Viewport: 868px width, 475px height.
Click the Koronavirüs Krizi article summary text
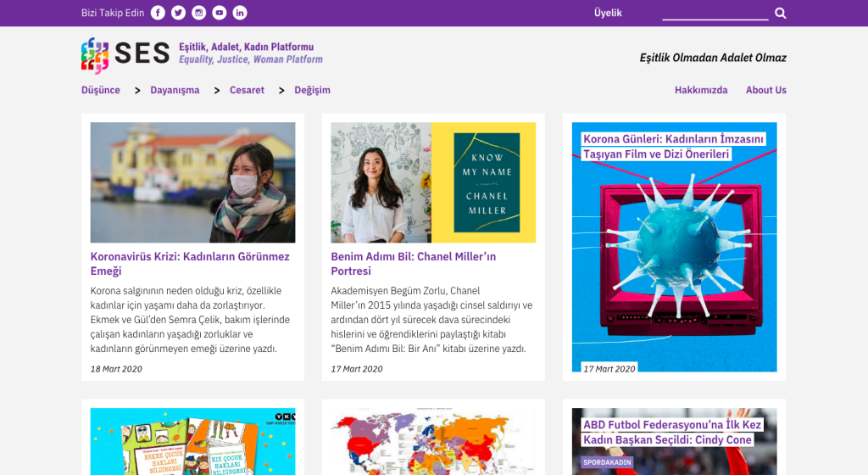coord(191,320)
